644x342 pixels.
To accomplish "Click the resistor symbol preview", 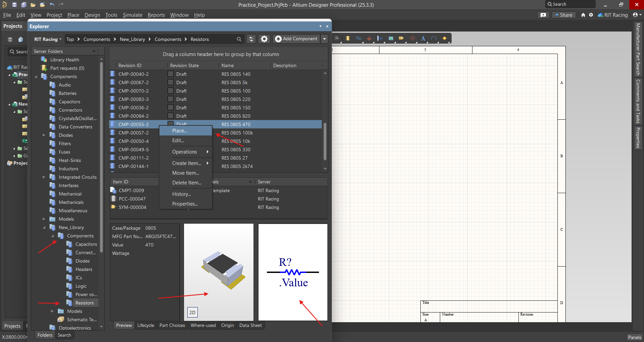I will (x=293, y=272).
